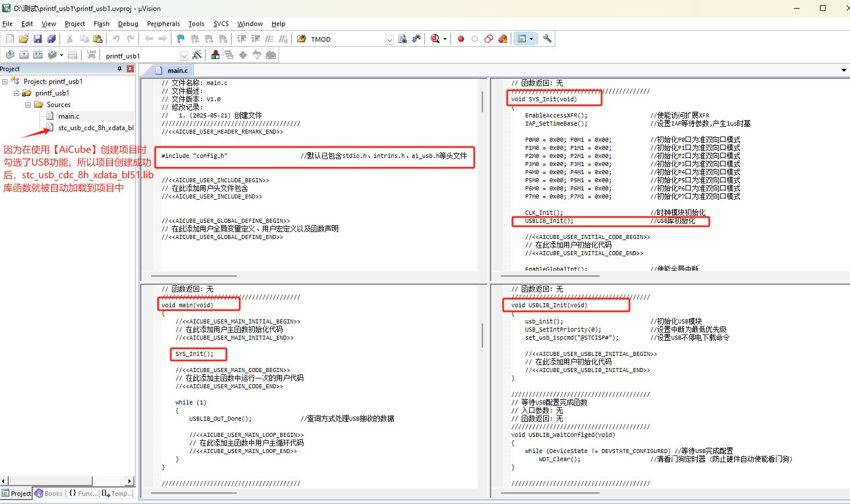
Task: Open the TMOD find text dropdown
Action: (389, 39)
